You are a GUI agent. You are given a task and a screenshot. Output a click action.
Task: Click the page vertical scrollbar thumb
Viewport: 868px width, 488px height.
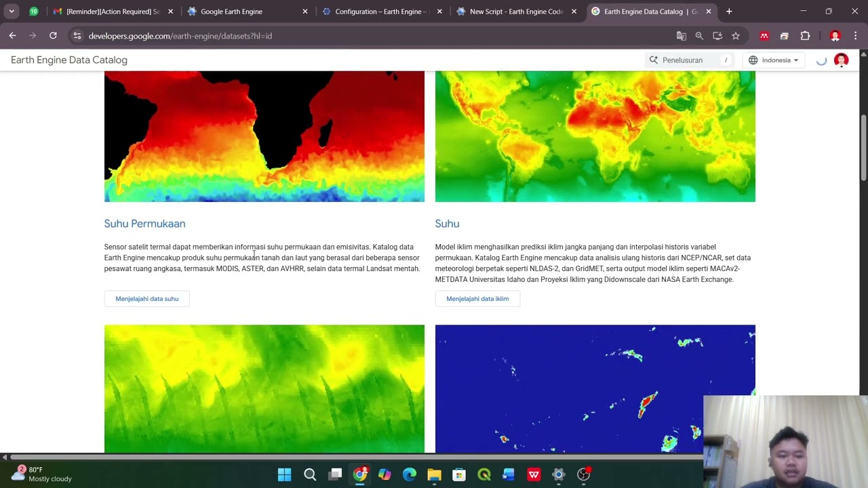point(863,148)
